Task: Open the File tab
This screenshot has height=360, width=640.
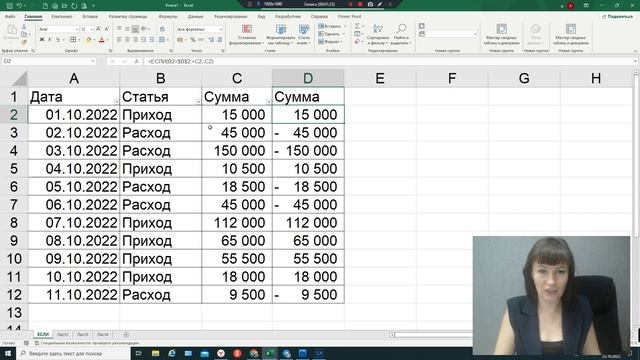Action: 10,17
